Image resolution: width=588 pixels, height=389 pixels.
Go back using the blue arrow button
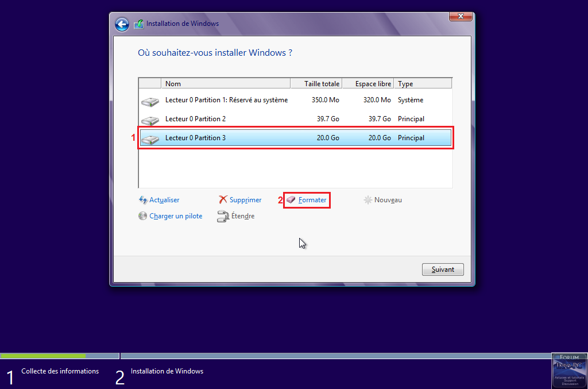[122, 24]
